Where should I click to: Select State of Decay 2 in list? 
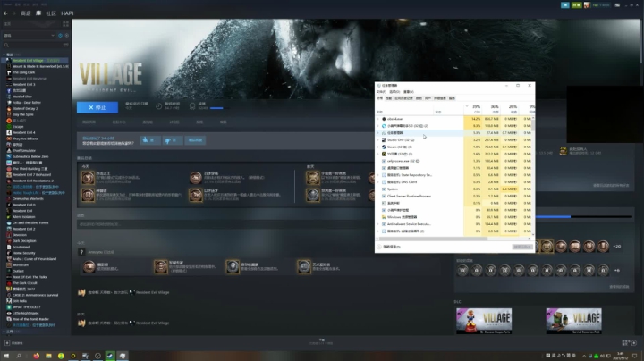25,109
